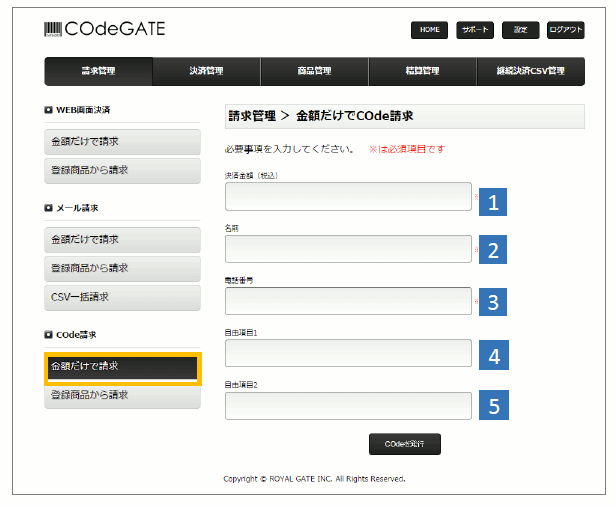This screenshot has height=507, width=615.
Task: Open the 商品管理 tab
Action: [x=314, y=72]
